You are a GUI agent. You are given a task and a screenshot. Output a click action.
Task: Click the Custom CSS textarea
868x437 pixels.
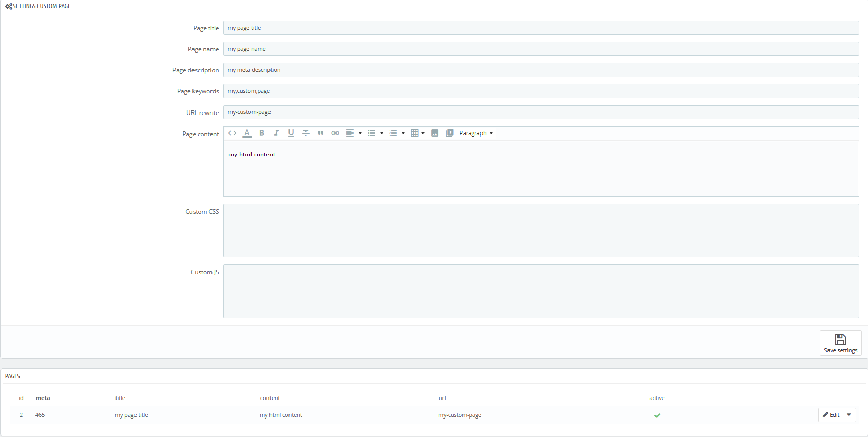541,231
